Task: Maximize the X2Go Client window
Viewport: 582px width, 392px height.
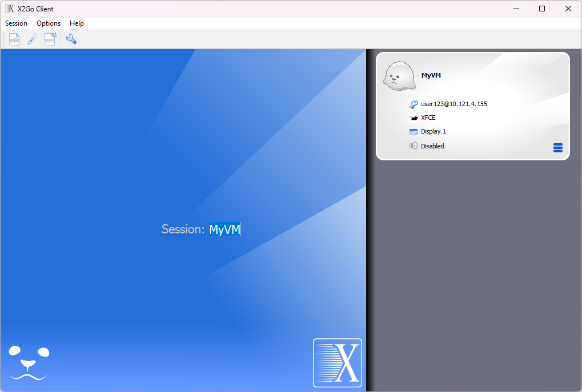Action: pyautogui.click(x=542, y=9)
